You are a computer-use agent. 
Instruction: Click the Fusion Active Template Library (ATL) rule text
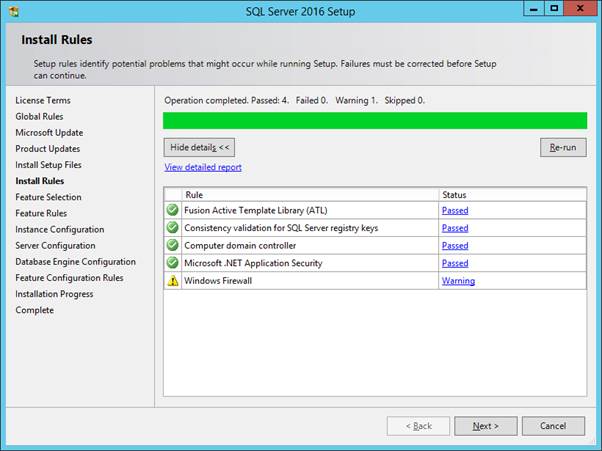[x=256, y=210]
